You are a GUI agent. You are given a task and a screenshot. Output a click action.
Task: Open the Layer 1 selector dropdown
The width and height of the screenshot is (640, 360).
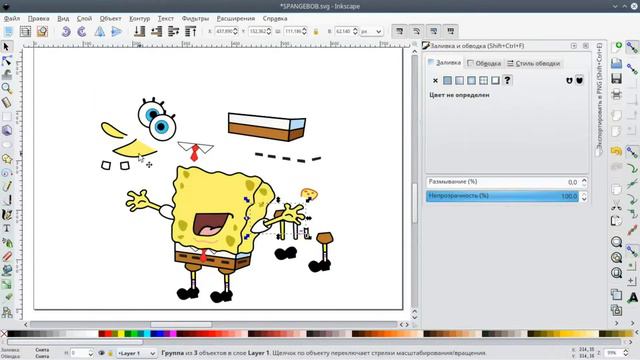tap(136, 353)
